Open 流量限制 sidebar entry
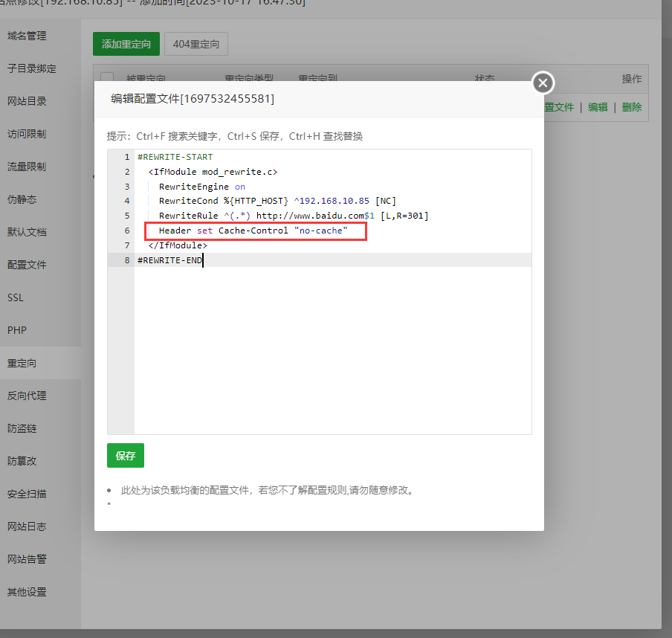 27,167
